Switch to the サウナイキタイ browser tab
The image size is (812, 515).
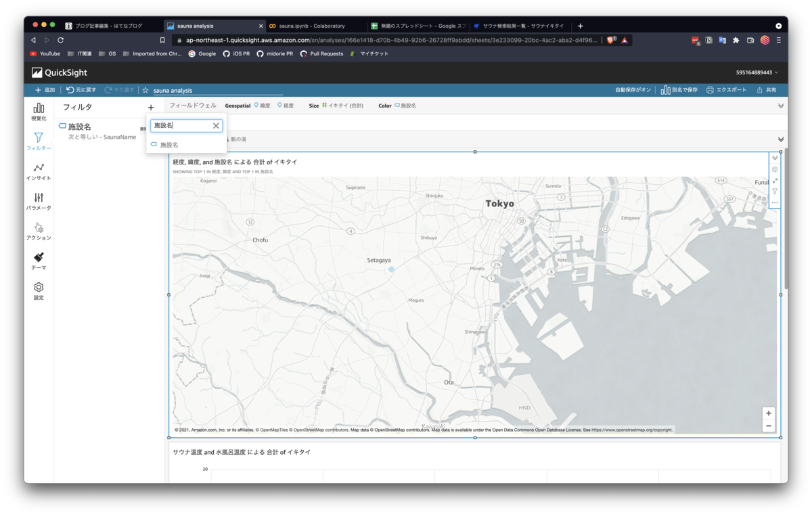pyautogui.click(x=519, y=26)
